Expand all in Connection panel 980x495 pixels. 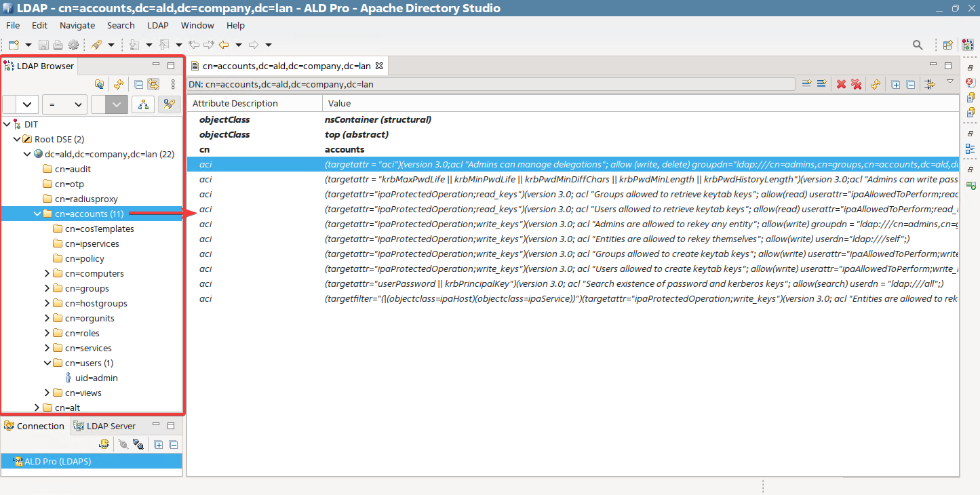tap(158, 445)
